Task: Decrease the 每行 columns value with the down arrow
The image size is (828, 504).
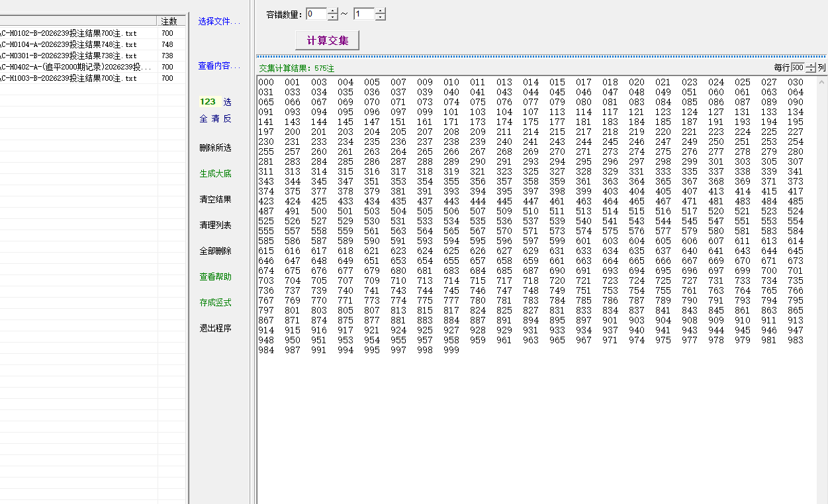Action: click(811, 70)
